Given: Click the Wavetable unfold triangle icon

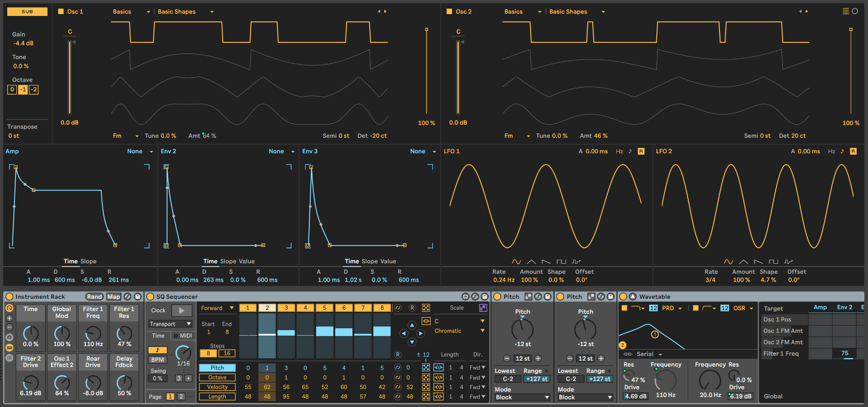Looking at the screenshot, I should 633,296.
